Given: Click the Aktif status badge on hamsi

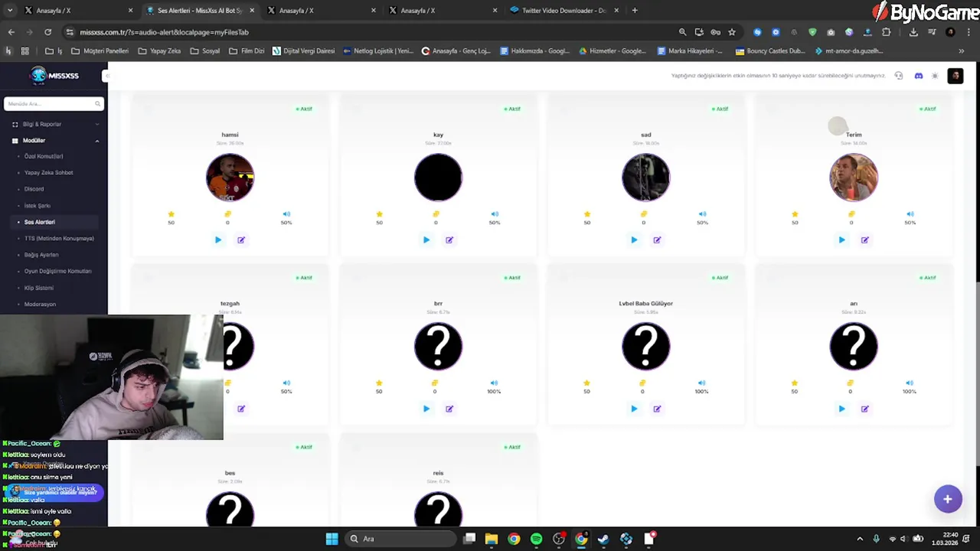Looking at the screenshot, I should click(x=304, y=109).
